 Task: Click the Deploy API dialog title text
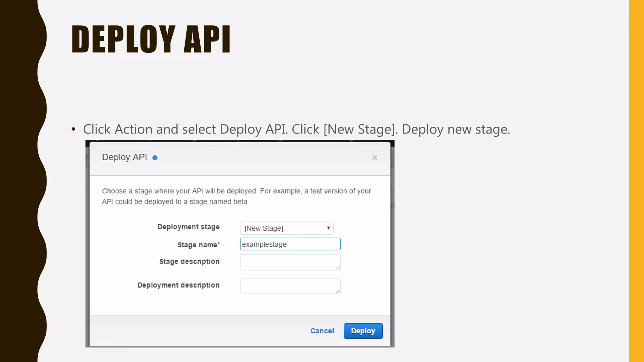coord(125,157)
